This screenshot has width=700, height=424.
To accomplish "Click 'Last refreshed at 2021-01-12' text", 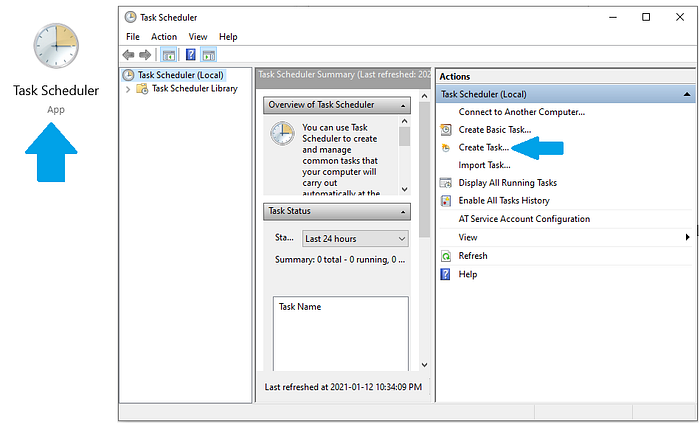I will pyautogui.click(x=343, y=387).
